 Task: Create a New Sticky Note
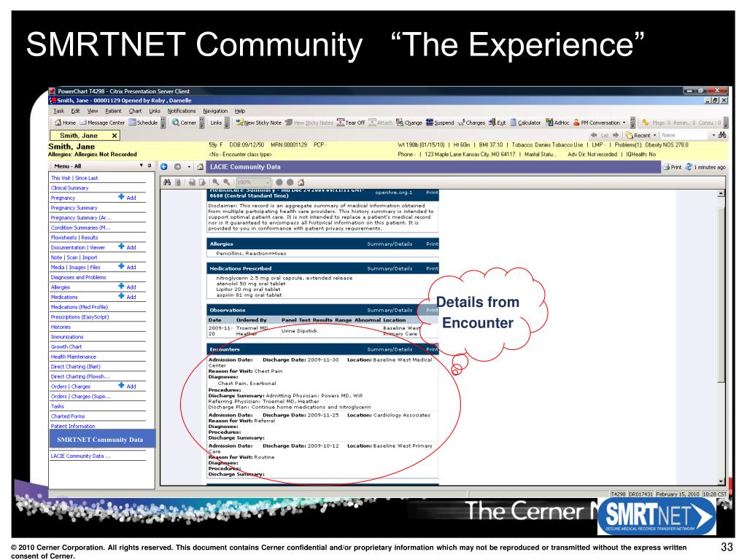point(259,122)
